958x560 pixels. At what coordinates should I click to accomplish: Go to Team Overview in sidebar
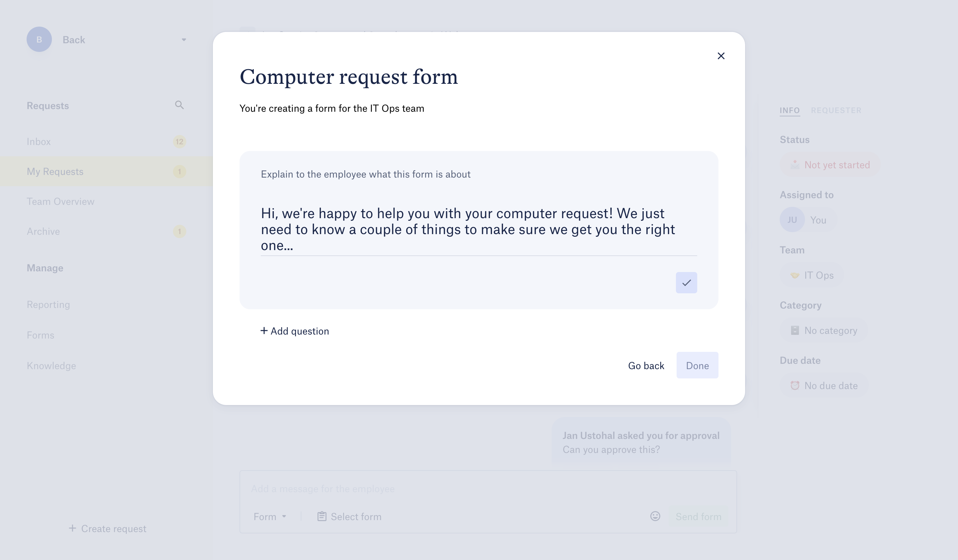[x=61, y=202]
